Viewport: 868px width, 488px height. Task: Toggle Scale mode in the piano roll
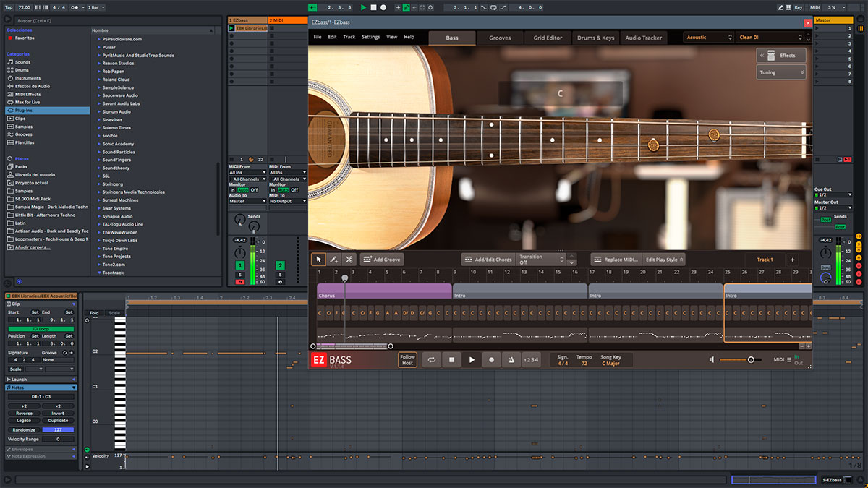(114, 313)
